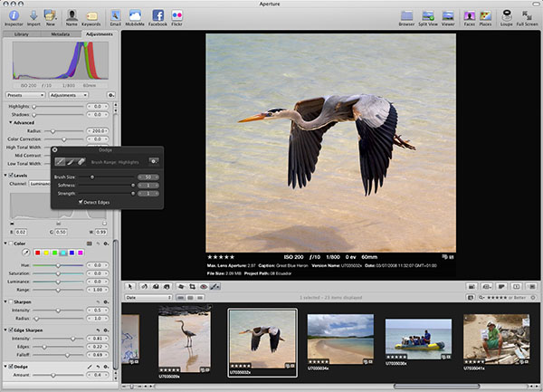Click the MobileMe toolbar icon
543x392 pixels.
pos(136,14)
